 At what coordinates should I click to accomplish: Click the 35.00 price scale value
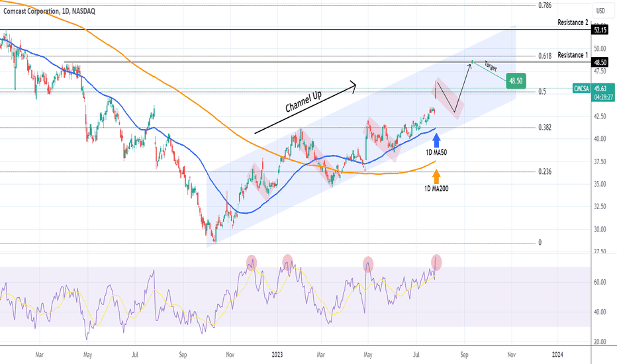[600, 184]
